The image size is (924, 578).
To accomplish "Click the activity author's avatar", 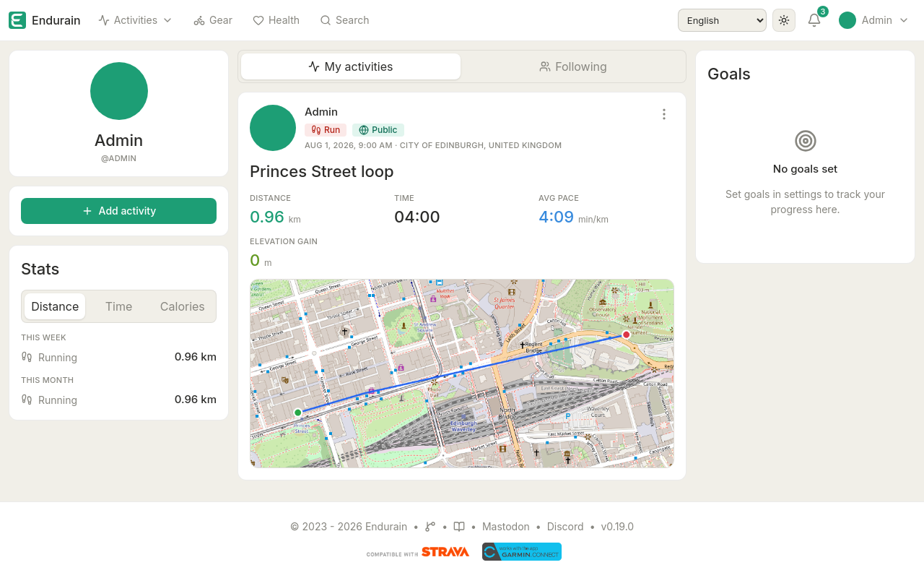I will [273, 128].
